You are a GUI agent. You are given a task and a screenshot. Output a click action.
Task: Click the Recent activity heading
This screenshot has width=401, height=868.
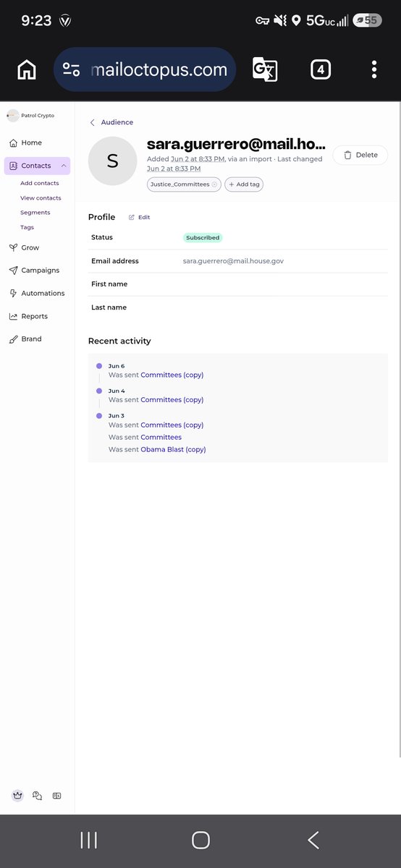[119, 341]
